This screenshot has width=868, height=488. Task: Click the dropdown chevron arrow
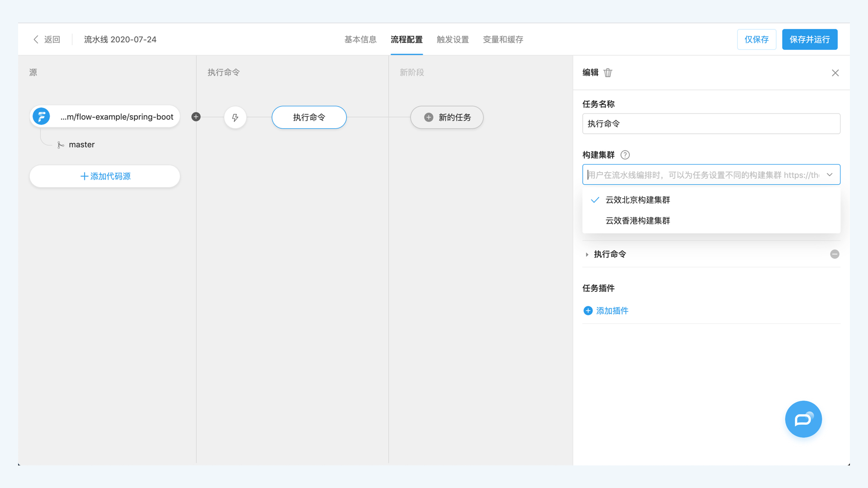(830, 175)
